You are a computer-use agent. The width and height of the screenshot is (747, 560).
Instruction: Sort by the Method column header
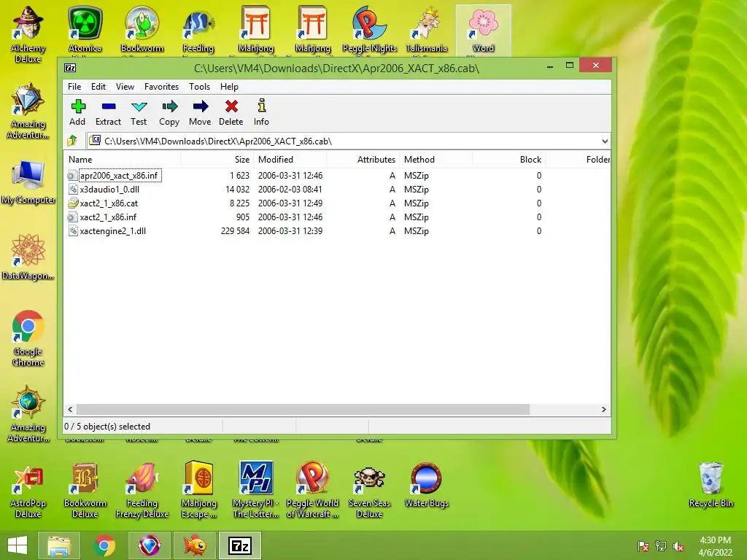pyautogui.click(x=436, y=160)
